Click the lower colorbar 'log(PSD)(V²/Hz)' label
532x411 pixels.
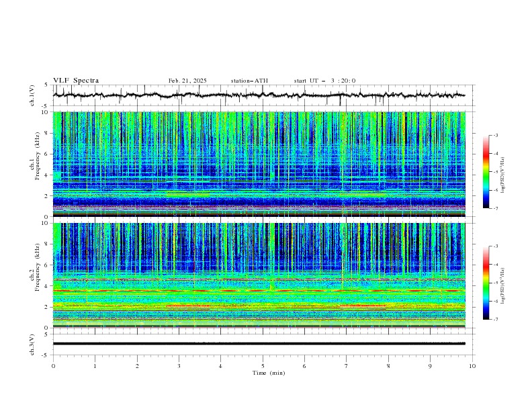tap(503, 285)
